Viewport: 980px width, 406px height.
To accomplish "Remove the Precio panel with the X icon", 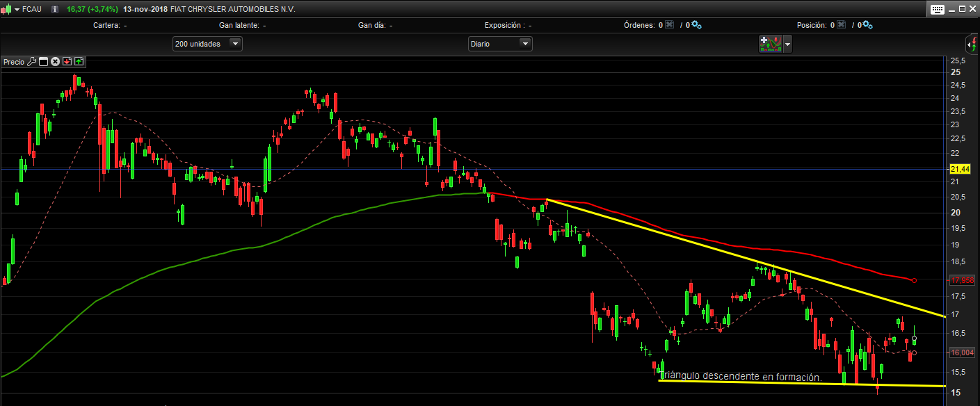I will (x=55, y=62).
